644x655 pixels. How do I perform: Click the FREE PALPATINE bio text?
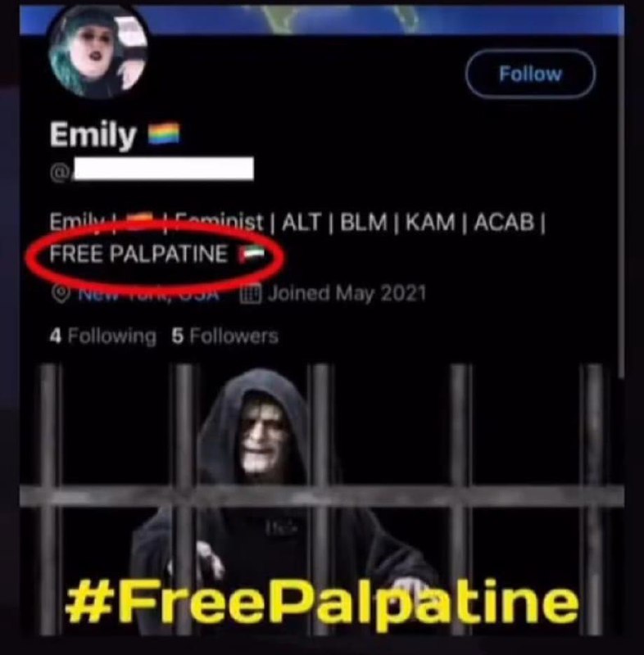138,254
